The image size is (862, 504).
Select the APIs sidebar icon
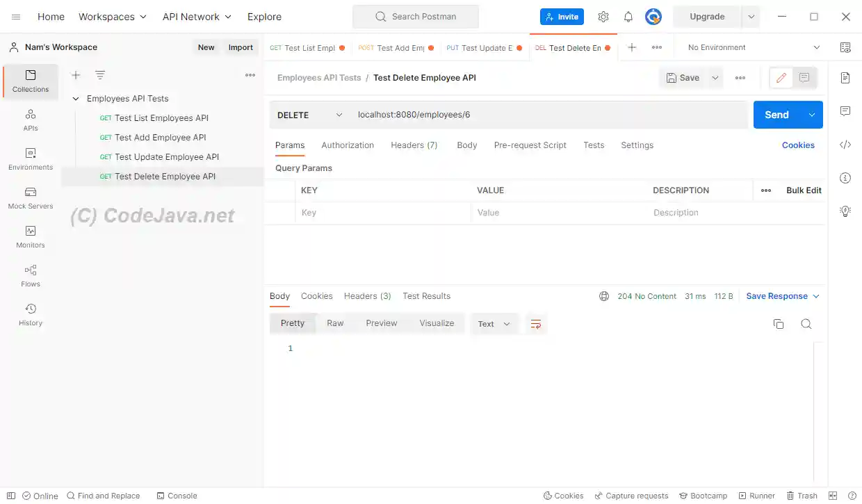[30, 119]
